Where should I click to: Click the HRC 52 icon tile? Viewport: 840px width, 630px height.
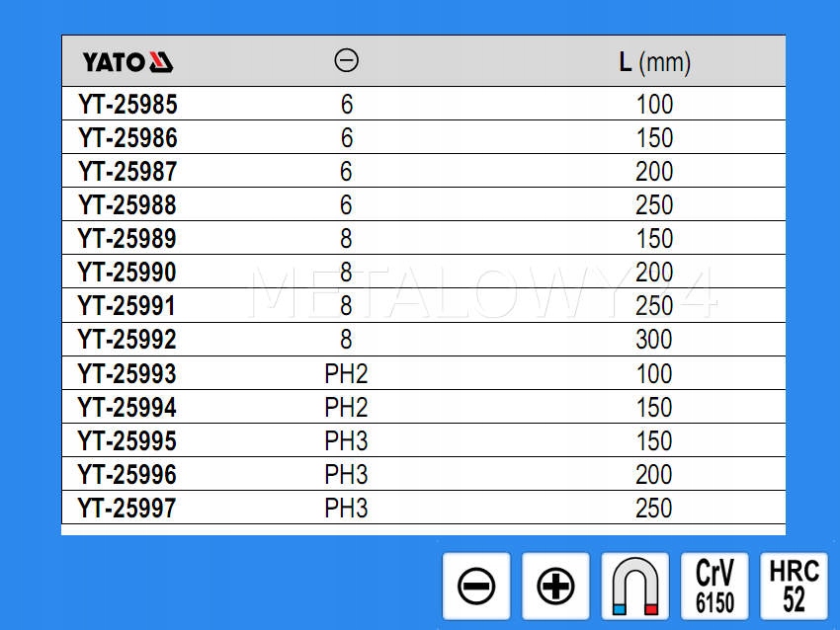click(x=794, y=587)
